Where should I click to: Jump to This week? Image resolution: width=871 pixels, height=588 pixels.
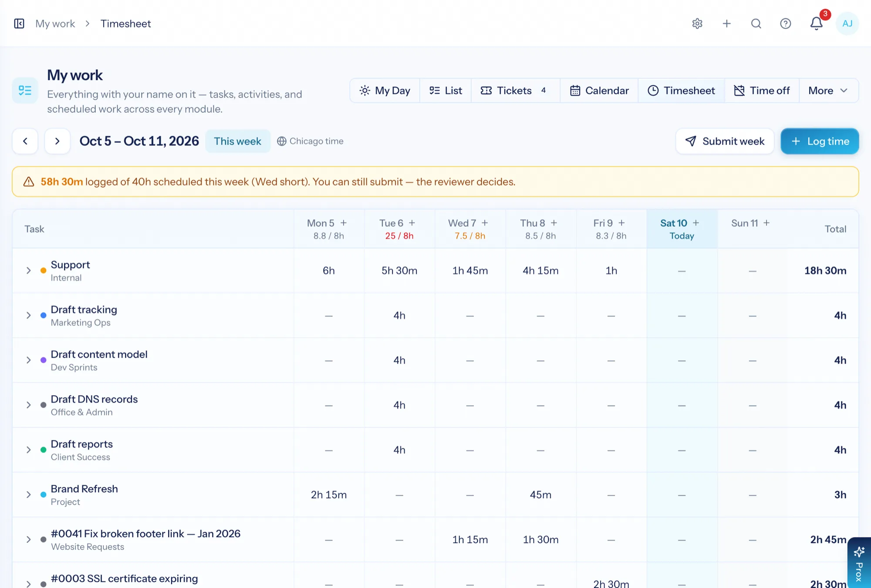click(238, 141)
